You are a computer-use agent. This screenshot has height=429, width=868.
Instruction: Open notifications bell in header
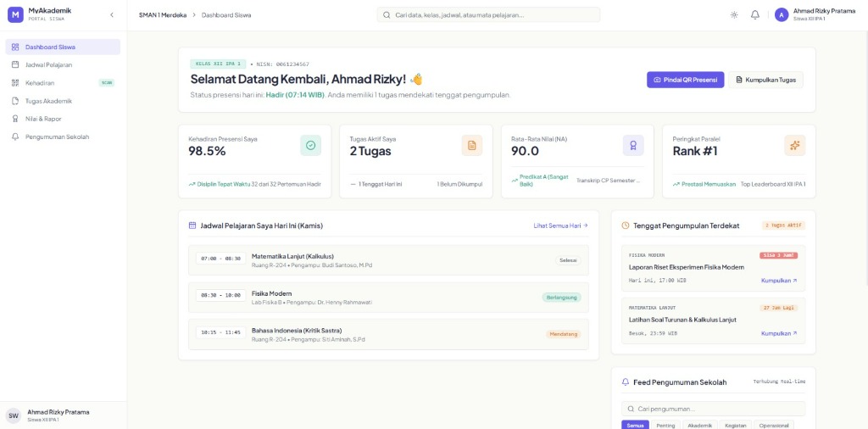(755, 15)
